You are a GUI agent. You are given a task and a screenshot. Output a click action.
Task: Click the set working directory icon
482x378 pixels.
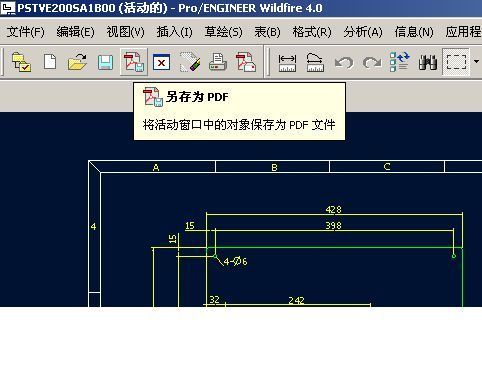point(21,62)
